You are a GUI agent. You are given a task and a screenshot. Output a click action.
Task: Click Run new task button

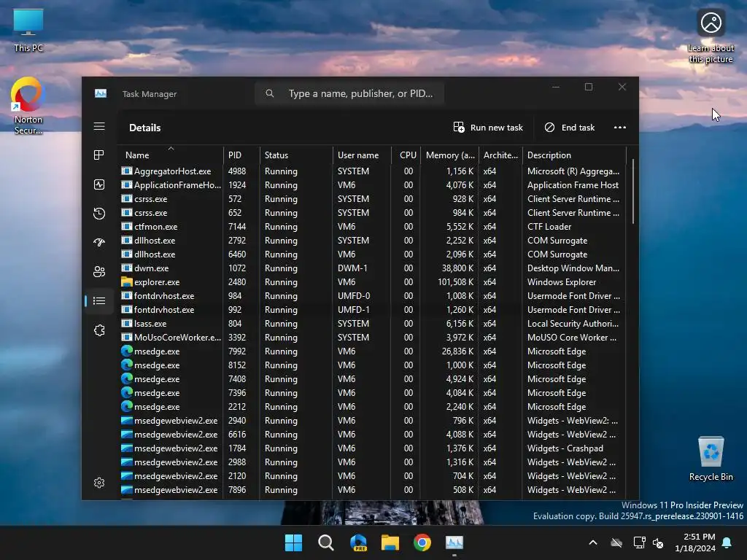coord(488,127)
